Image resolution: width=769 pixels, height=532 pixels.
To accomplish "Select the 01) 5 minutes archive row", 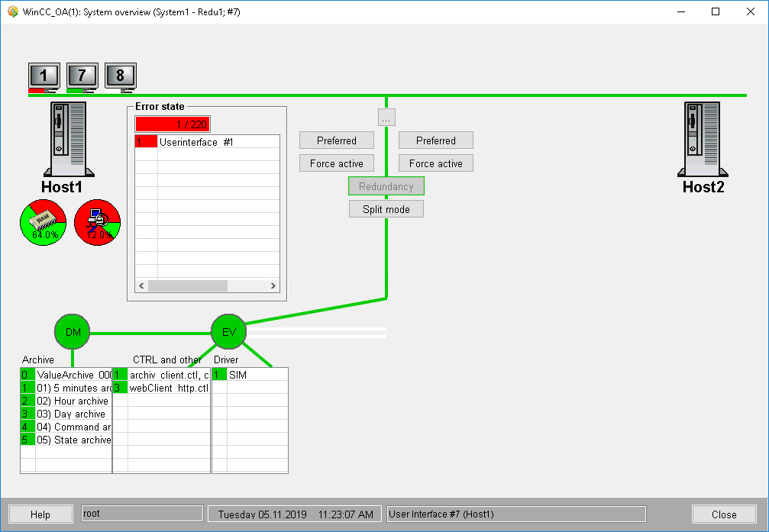I will 66,388.
